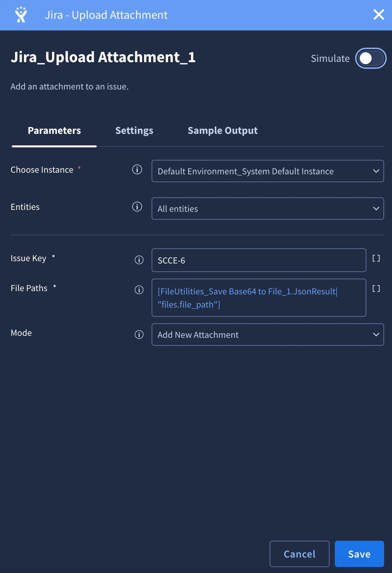
Task: Save the Upload Attachment settings
Action: [359, 554]
